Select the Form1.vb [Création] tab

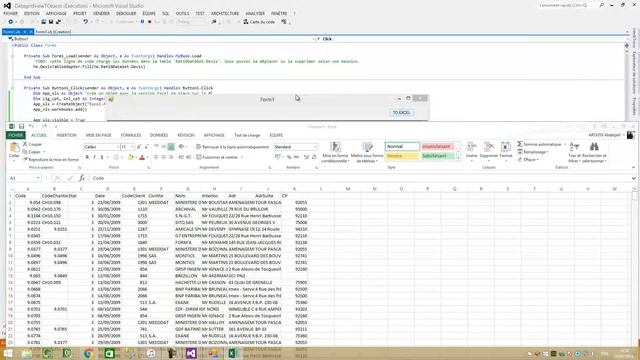point(53,32)
